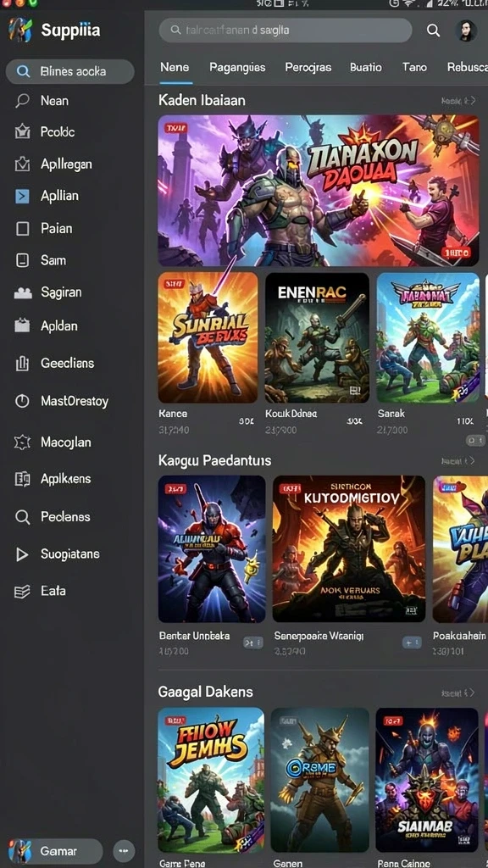488x868 pixels.
Task: Click the Apllian blue arrow icon
Action: [22, 196]
